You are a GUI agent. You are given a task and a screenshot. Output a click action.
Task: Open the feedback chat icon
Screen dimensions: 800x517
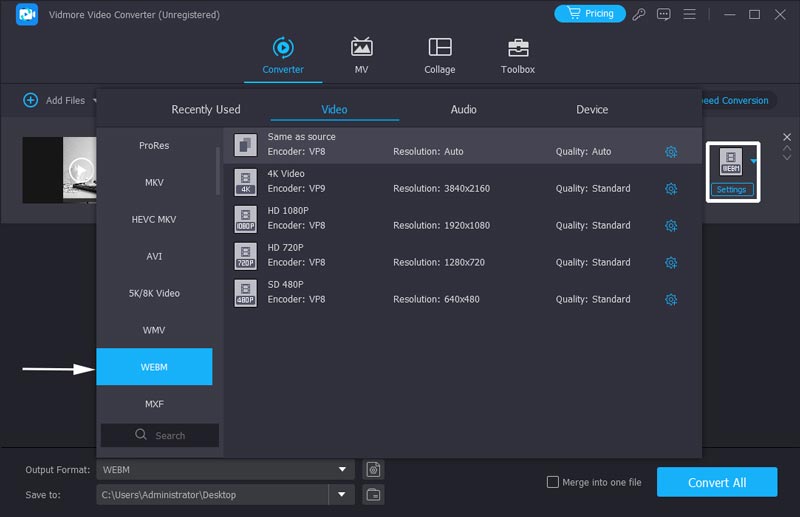[x=663, y=14]
